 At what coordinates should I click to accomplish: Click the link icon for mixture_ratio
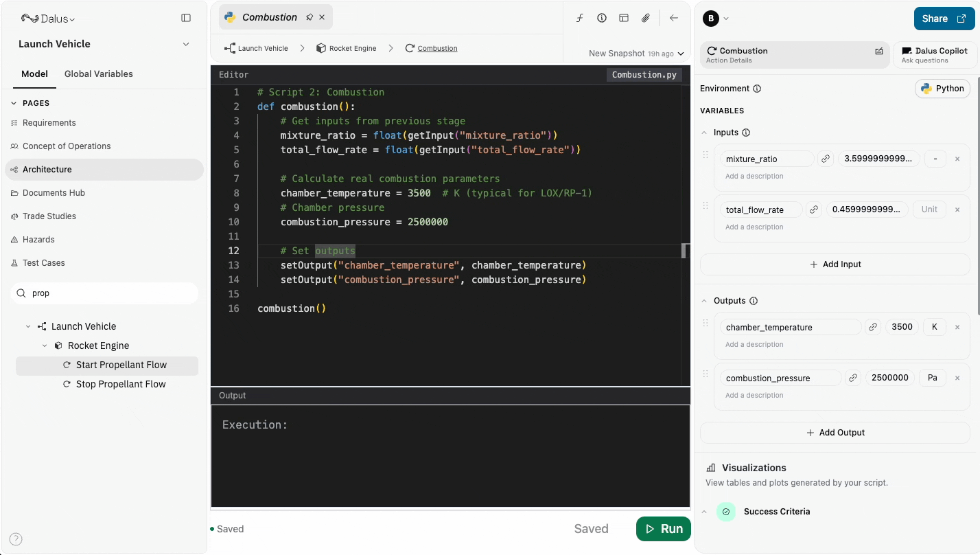pyautogui.click(x=826, y=159)
